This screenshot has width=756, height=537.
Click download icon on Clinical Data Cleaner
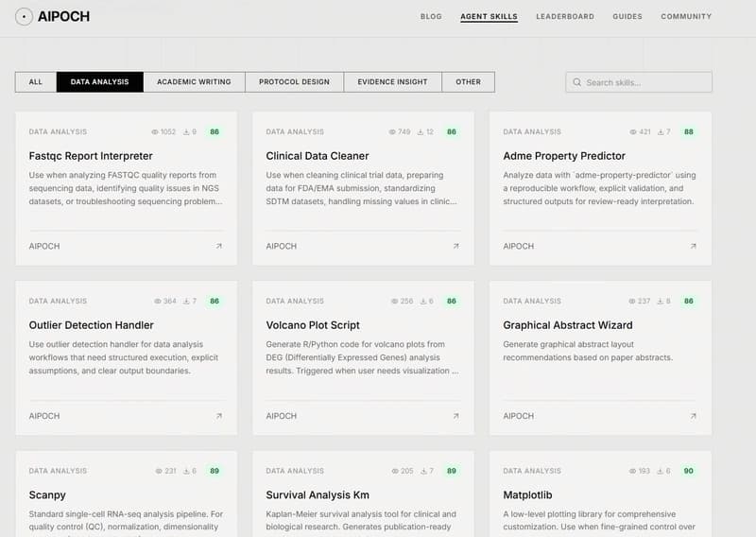(421, 131)
